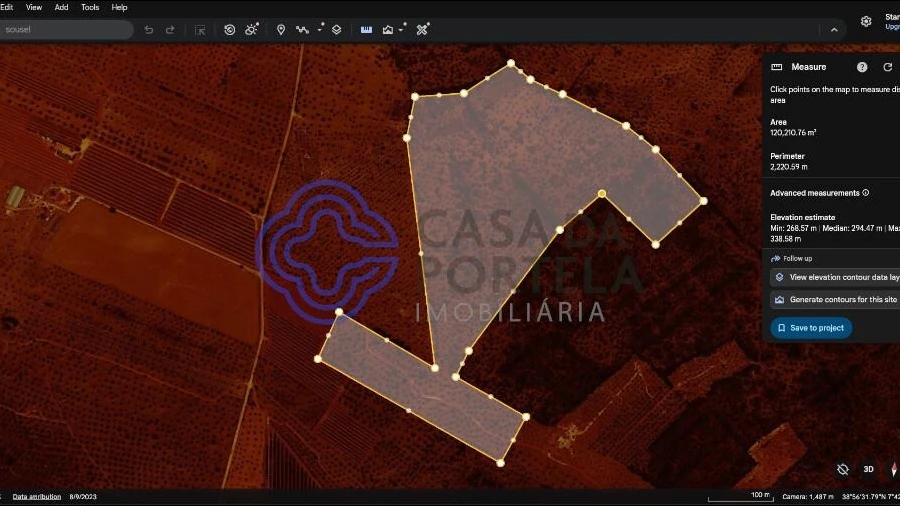The height and width of the screenshot is (506, 900).
Task: Click the "Elevation estimate" label
Action: [802, 217]
